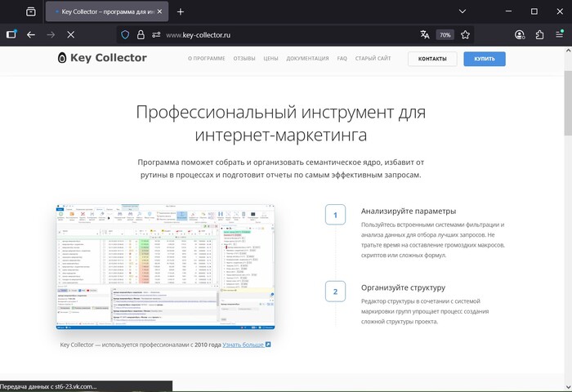
Task: Open the list all tabs chevron
Action: tap(463, 11)
